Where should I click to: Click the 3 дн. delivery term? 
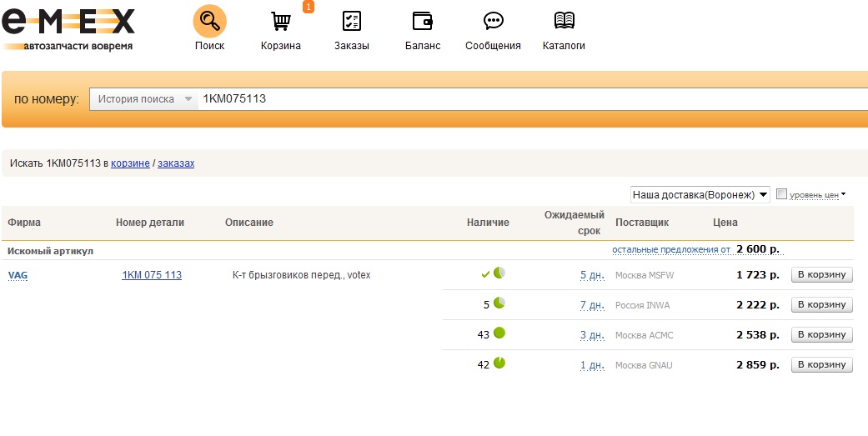pyautogui.click(x=592, y=335)
